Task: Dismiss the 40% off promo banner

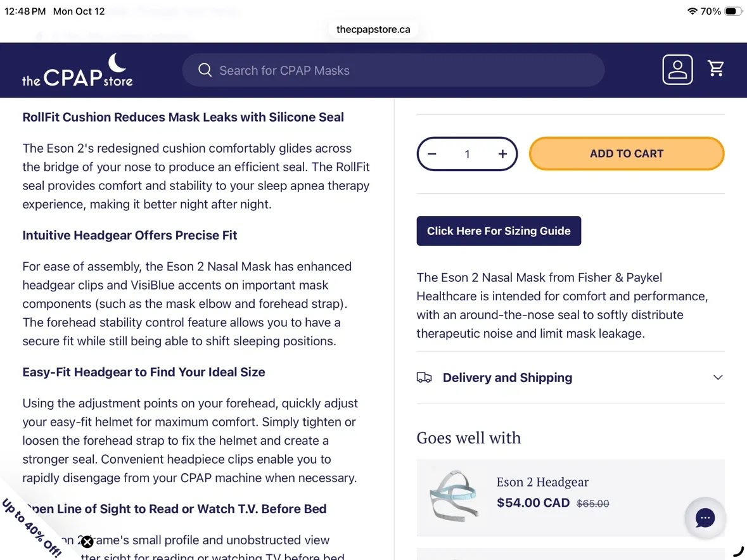Action: [87, 542]
